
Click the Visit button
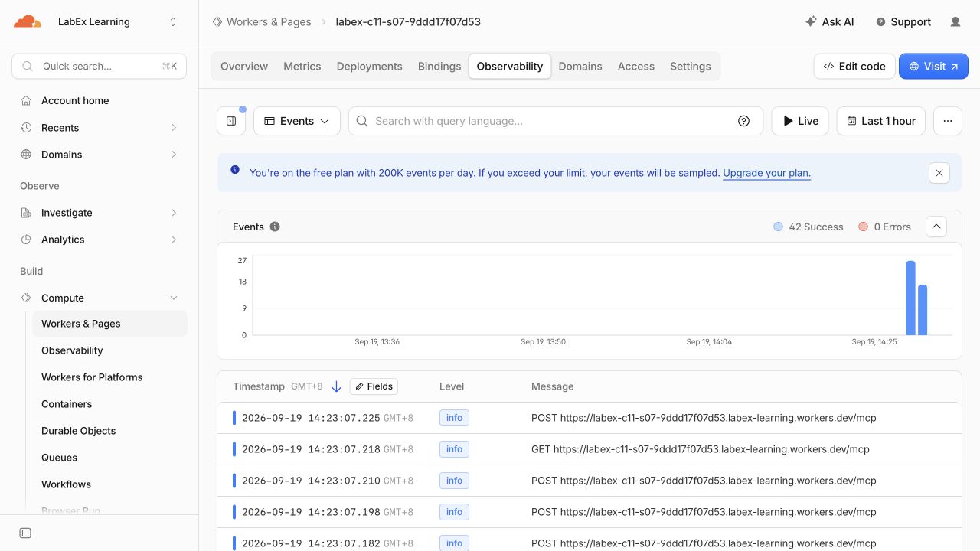point(933,66)
